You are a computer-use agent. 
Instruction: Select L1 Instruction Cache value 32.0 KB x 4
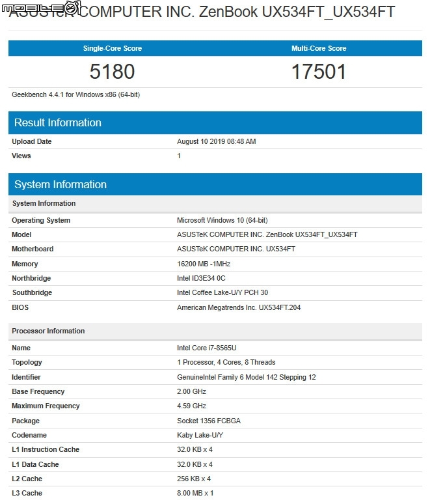click(x=195, y=449)
